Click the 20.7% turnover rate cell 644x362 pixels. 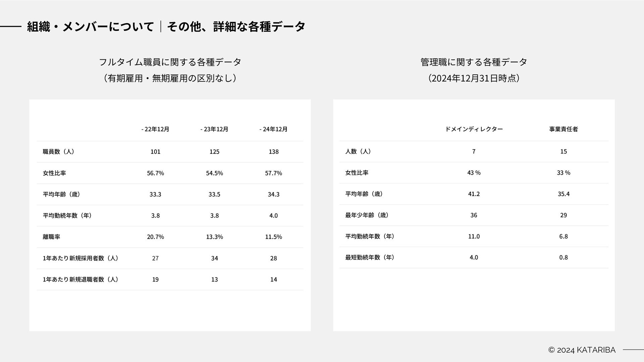point(155,237)
